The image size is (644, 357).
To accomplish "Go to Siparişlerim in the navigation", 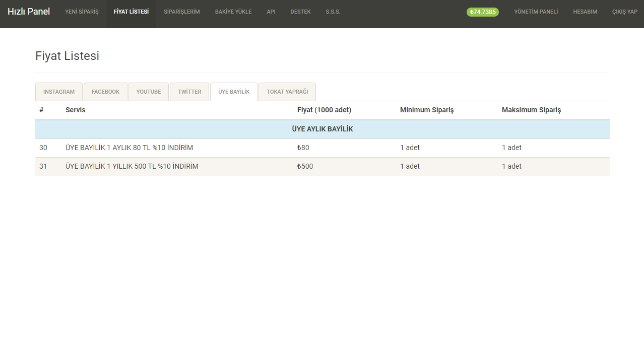I will [182, 12].
